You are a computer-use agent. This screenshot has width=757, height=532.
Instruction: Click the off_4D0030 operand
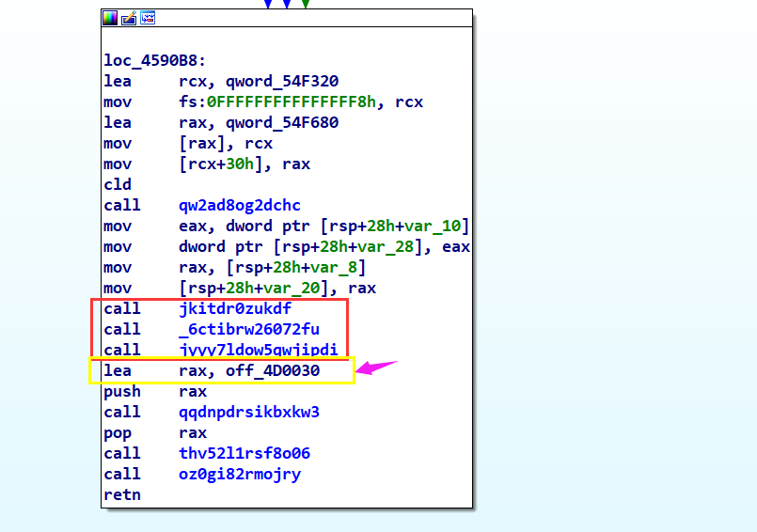point(273,370)
